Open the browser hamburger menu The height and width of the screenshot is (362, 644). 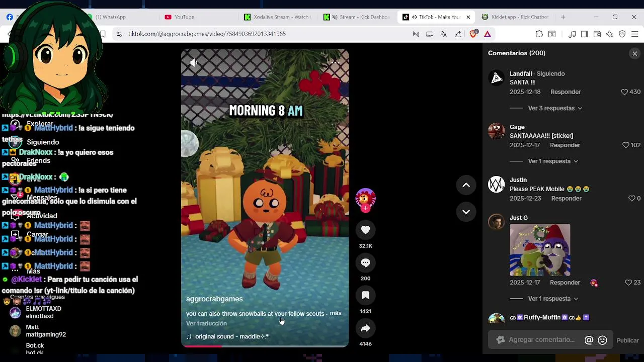(x=635, y=34)
